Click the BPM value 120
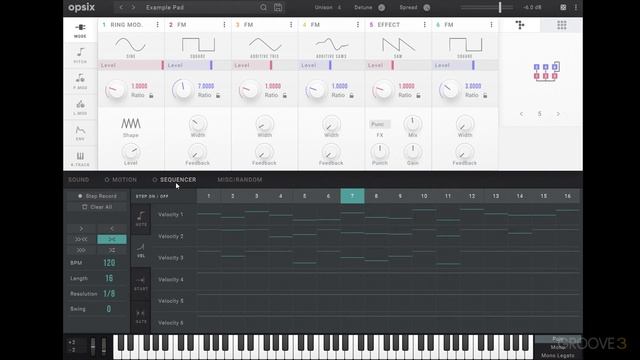640x360 pixels. point(109,263)
